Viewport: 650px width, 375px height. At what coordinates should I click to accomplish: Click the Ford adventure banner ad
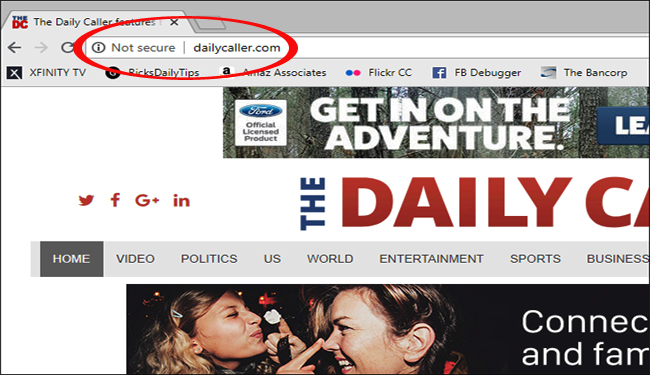436,123
